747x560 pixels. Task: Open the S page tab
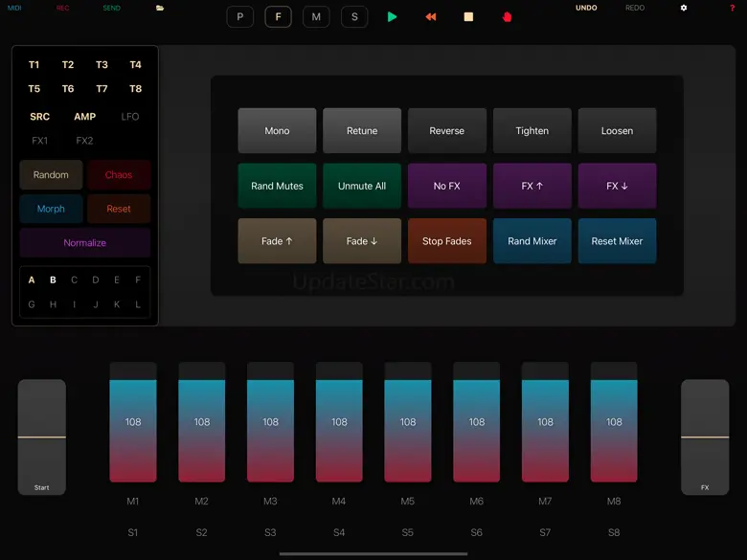pyautogui.click(x=354, y=17)
